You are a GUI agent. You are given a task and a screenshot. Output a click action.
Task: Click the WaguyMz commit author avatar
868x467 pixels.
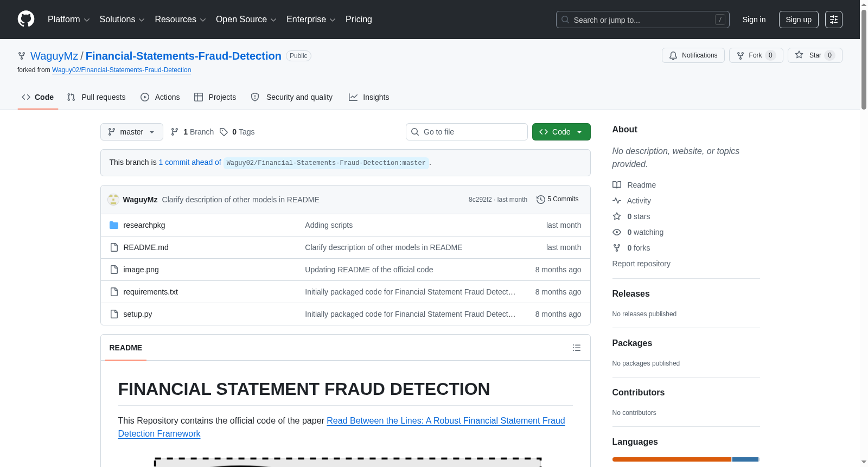pyautogui.click(x=113, y=200)
